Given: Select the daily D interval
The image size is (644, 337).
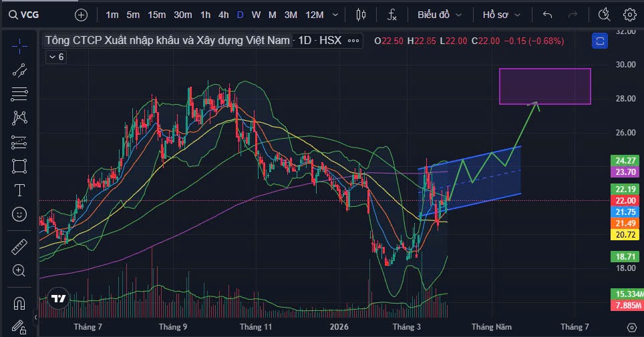Looking at the screenshot, I should (x=240, y=15).
